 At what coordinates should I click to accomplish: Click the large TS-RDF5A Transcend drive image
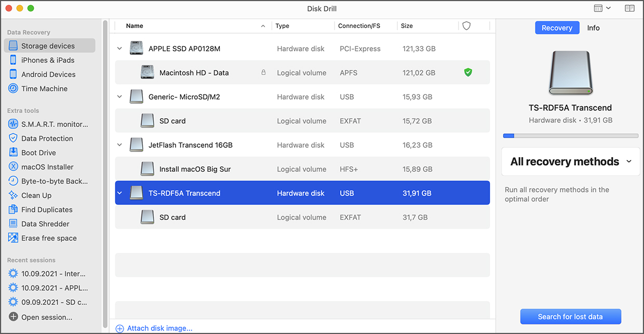coord(570,73)
